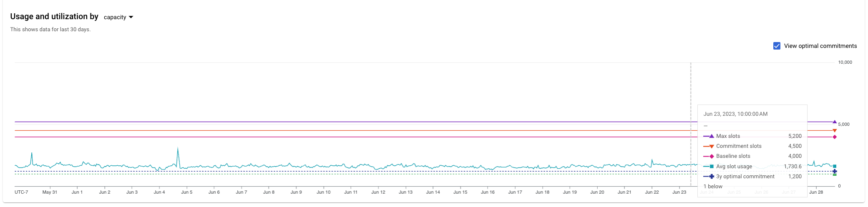Click the 10,000 y-axis label

845,62
